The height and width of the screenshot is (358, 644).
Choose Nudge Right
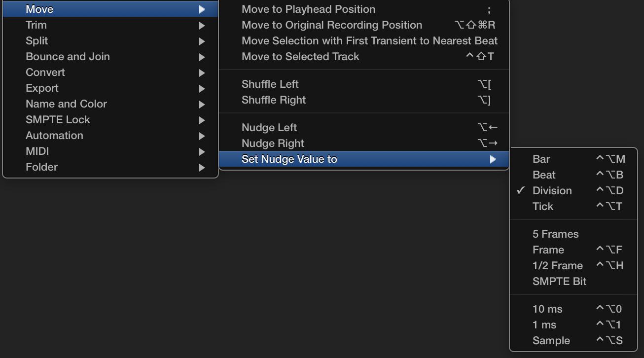(273, 143)
